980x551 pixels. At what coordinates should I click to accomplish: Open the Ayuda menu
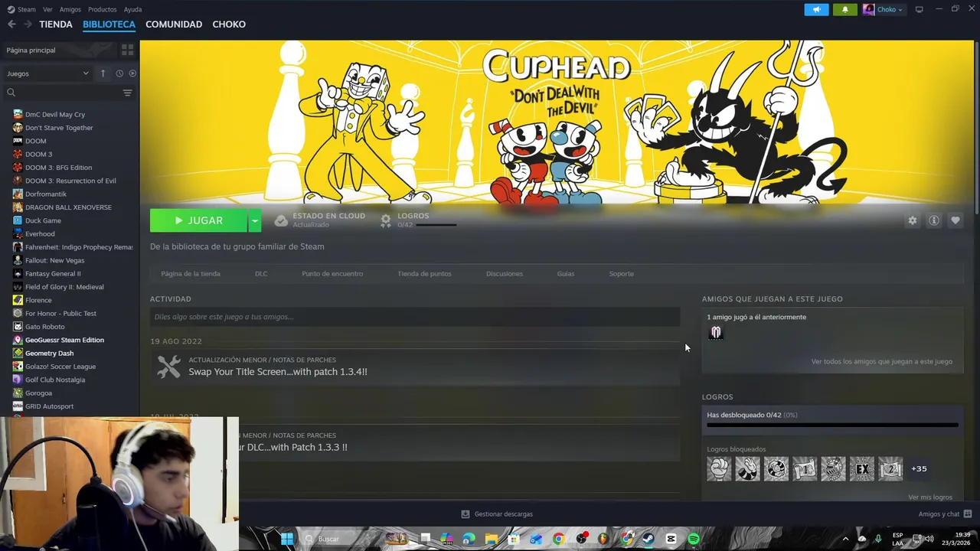click(x=132, y=9)
